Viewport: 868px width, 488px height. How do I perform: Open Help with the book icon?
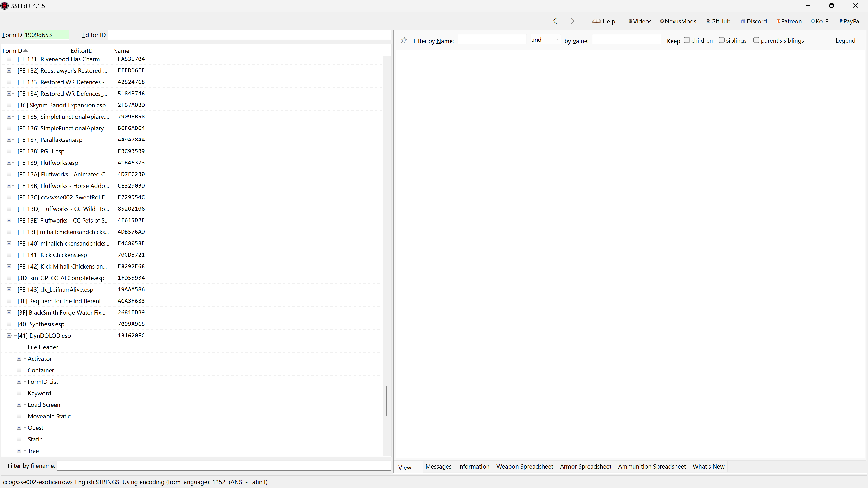[x=604, y=21]
